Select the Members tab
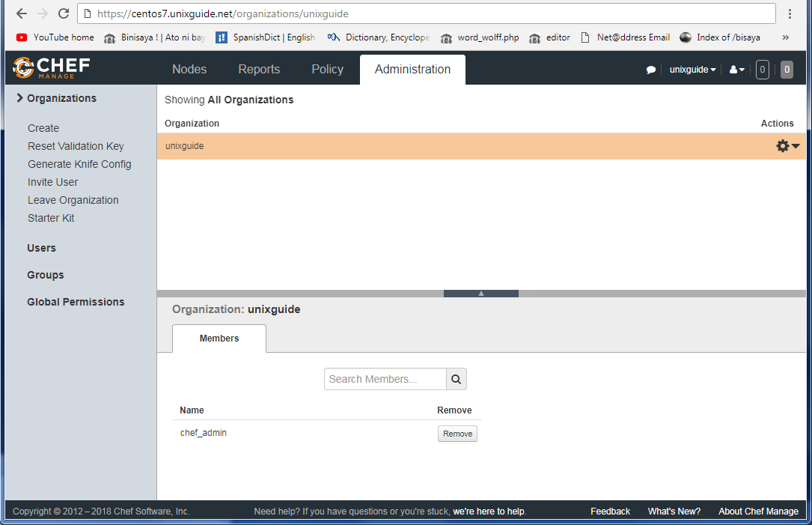The width and height of the screenshot is (812, 525). coord(219,339)
